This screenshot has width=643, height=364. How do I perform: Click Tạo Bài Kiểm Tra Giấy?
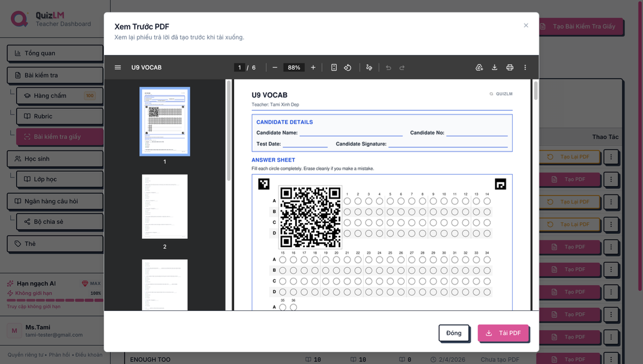pyautogui.click(x=581, y=26)
